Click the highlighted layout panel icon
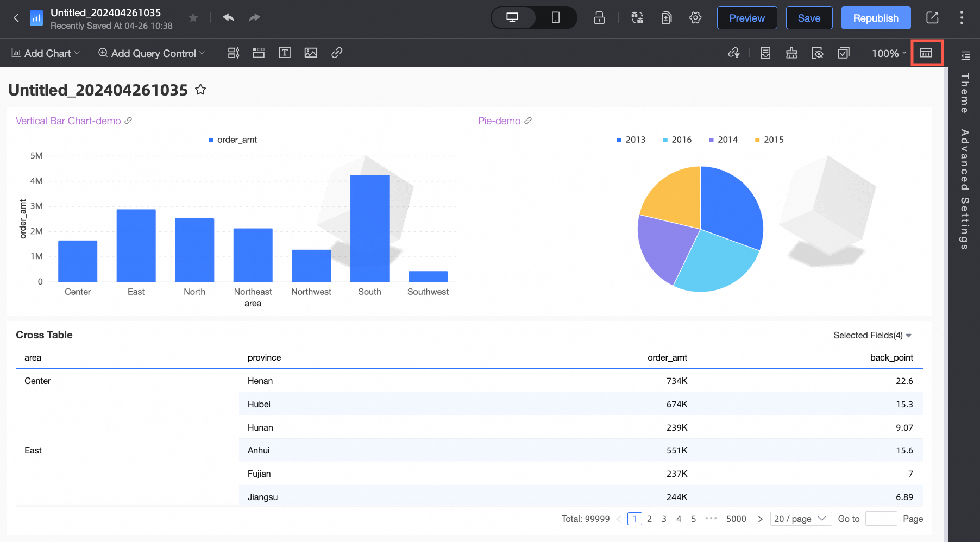This screenshot has width=980, height=542. coord(926,53)
